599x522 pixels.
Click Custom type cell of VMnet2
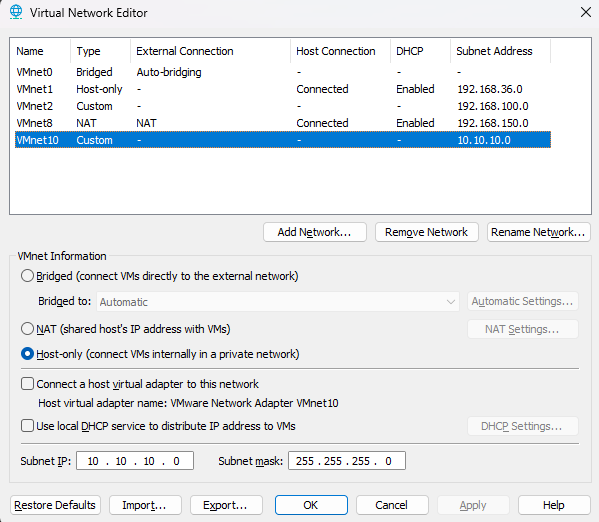click(x=94, y=106)
